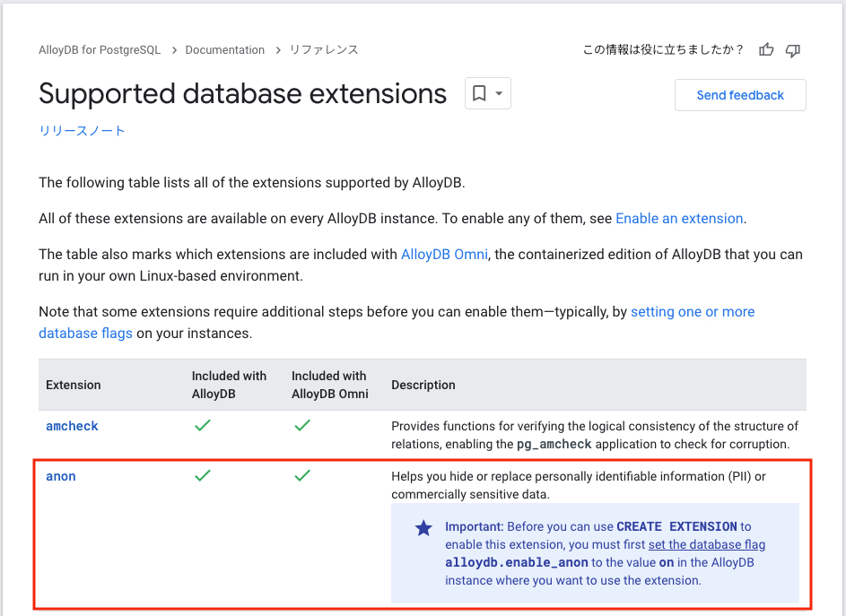Follow the Enable an extension link

click(x=679, y=219)
